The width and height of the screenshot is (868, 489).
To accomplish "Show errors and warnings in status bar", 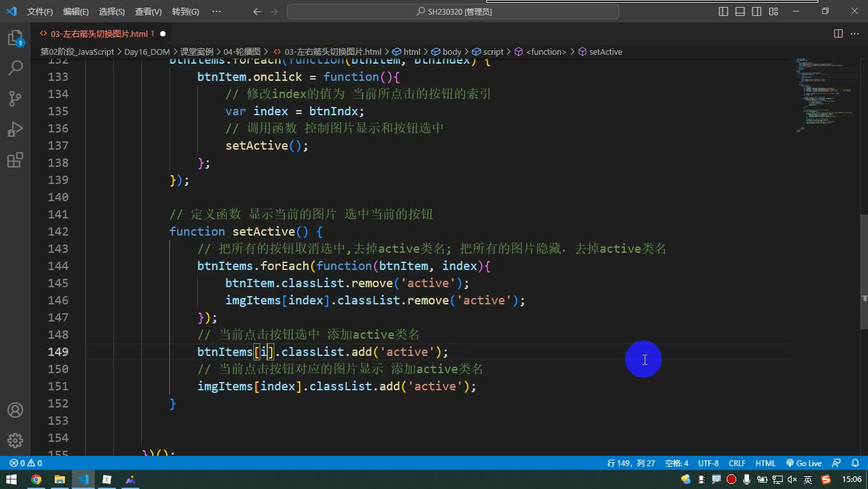I will point(26,464).
